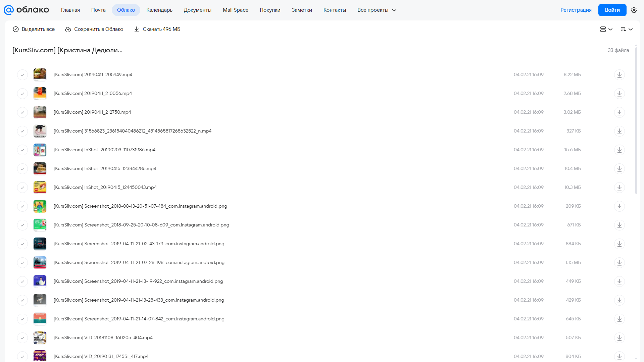Click Скачать 496 МБ download button
Image resolution: width=644 pixels, height=362 pixels.
(157, 29)
